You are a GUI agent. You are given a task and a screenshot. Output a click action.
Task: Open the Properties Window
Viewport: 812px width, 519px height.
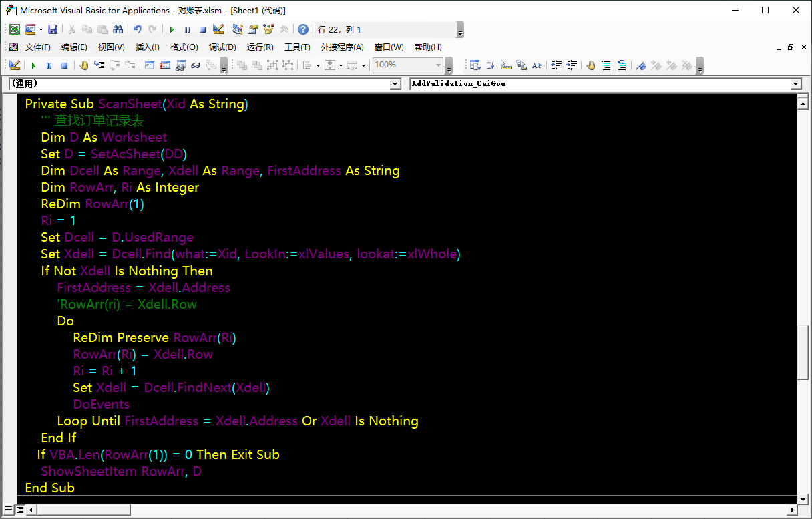pos(252,29)
